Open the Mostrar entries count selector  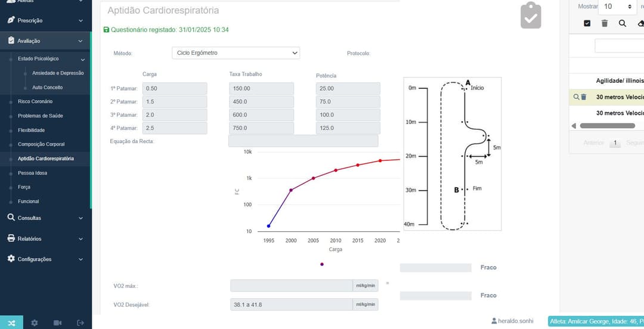coord(618,7)
